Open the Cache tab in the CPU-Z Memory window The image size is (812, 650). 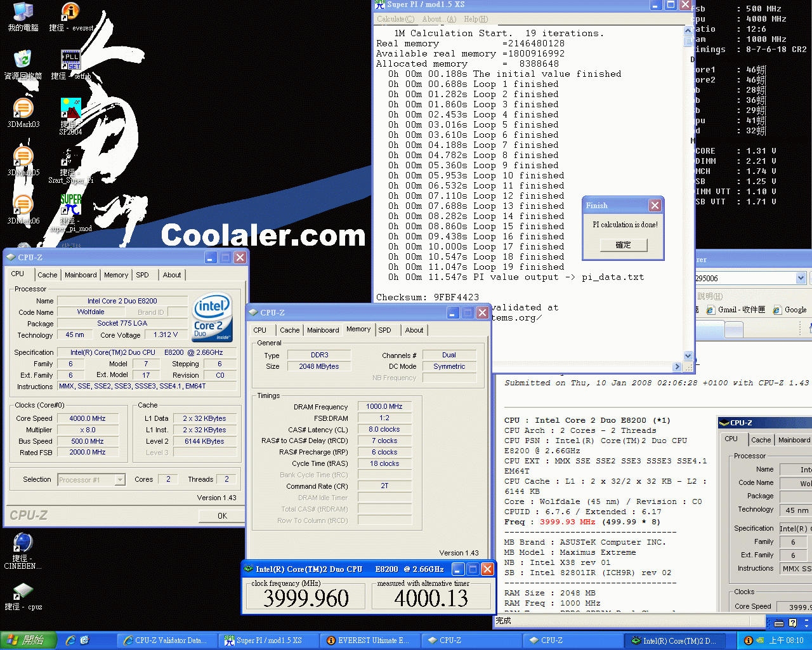(289, 330)
